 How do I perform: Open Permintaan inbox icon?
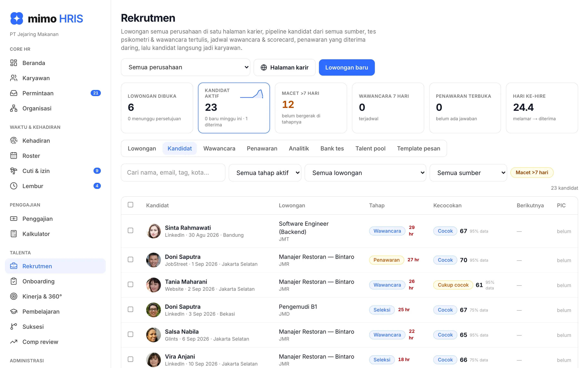coord(14,93)
